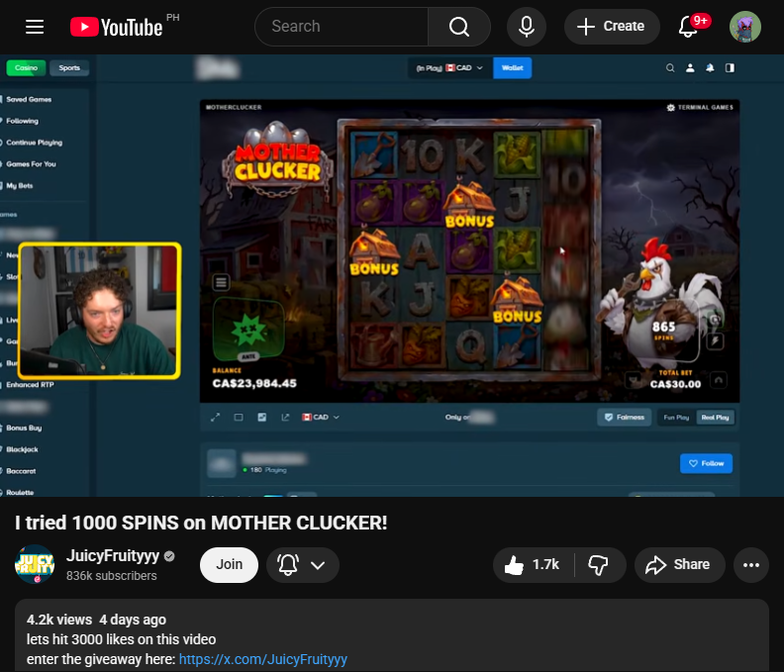Open Blackjack sidebar item

point(22,449)
